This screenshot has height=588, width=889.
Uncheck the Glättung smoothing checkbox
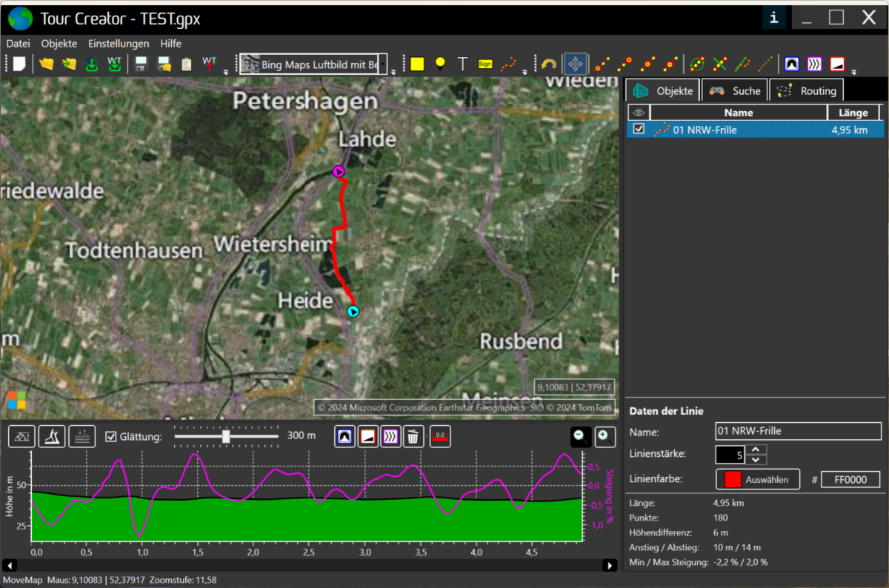tap(111, 436)
